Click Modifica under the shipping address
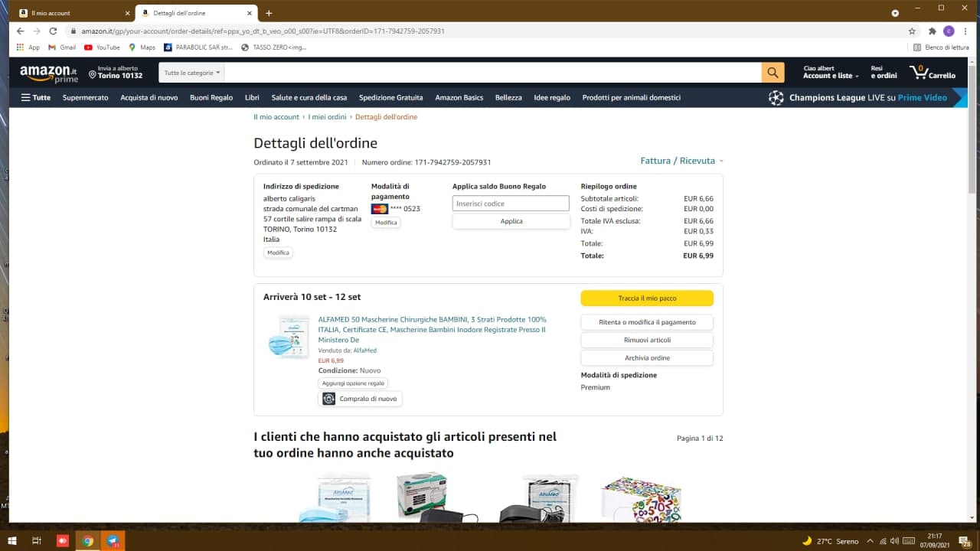This screenshot has height=551, width=980. (x=278, y=253)
